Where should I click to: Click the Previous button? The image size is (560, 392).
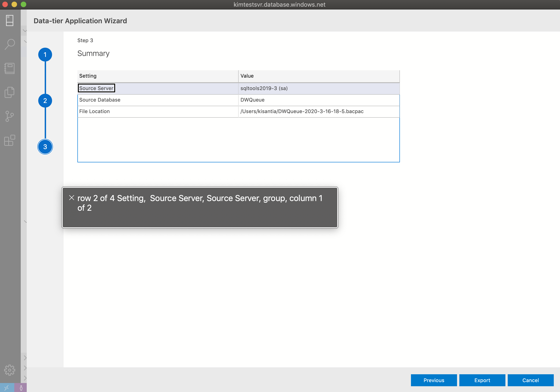click(434, 380)
